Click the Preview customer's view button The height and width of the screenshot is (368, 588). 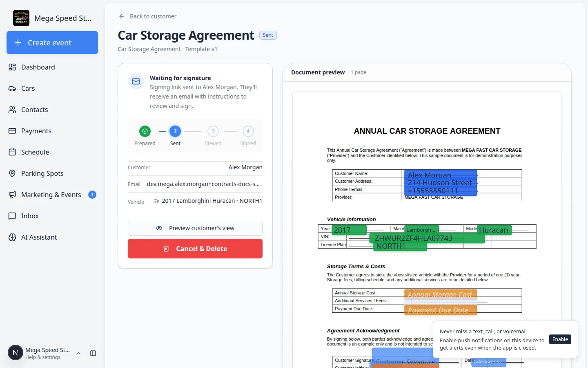pos(195,228)
